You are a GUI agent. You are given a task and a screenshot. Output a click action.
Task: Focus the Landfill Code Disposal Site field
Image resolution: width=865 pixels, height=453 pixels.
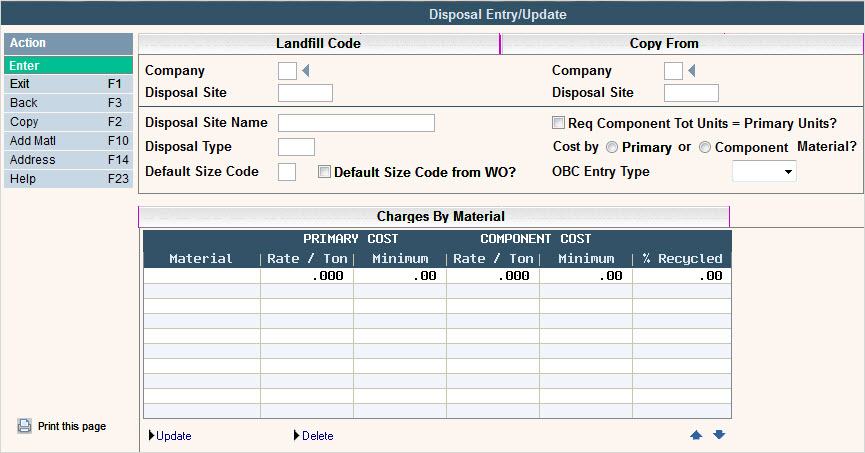[x=305, y=93]
